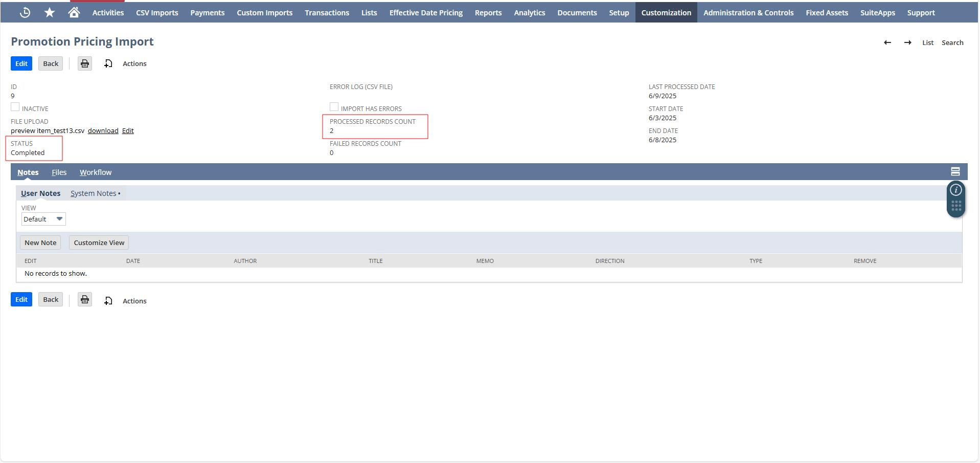Click the AUTHOR column header
Image resolution: width=980 pixels, height=463 pixels.
pos(245,261)
